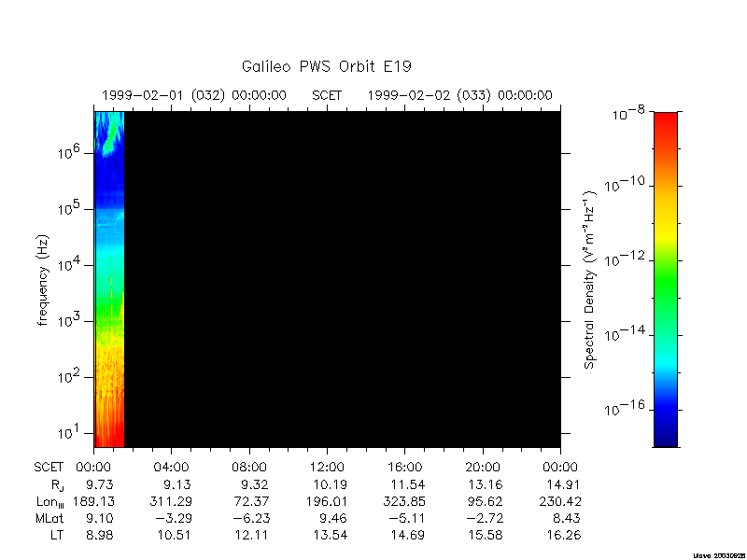This screenshot has width=747, height=560.
Task: Click the 20:00 time tick label
Action: [x=483, y=468]
